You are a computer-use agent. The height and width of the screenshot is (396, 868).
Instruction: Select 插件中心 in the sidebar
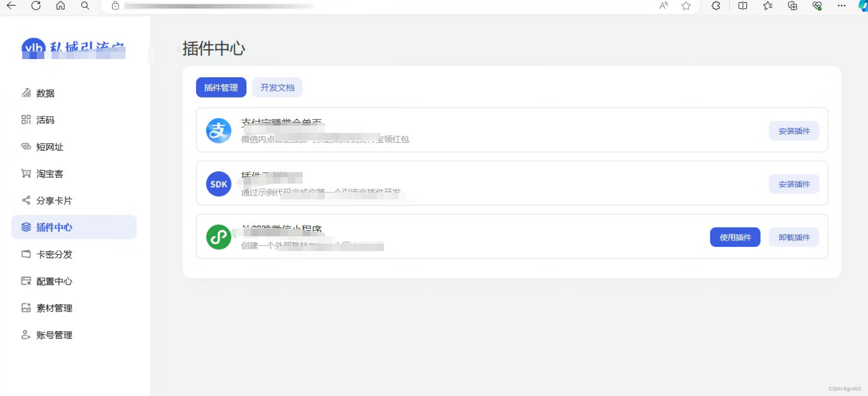(x=74, y=227)
